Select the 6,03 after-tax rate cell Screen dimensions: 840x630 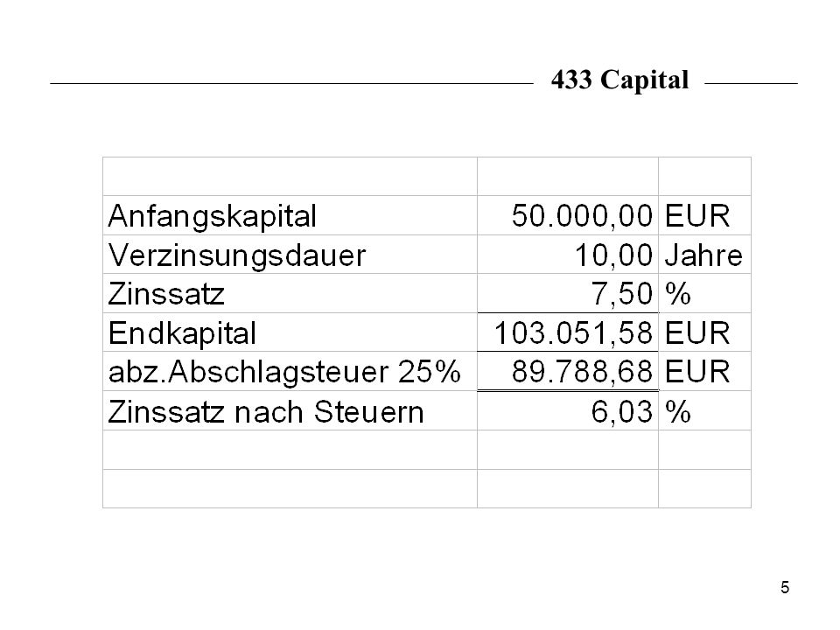[x=567, y=411]
